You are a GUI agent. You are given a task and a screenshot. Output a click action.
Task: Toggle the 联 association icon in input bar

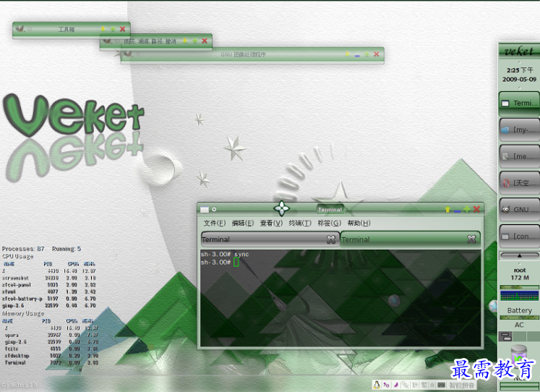(416, 385)
